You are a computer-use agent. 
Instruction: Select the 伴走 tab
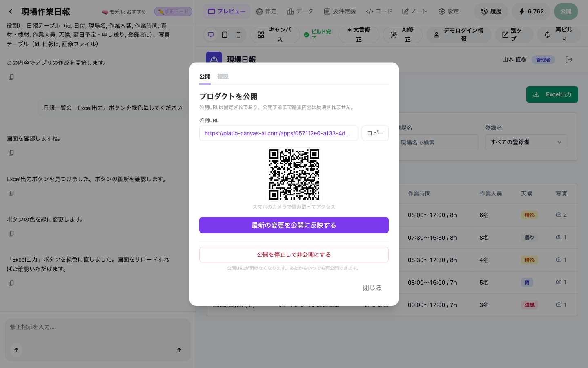coord(266,11)
